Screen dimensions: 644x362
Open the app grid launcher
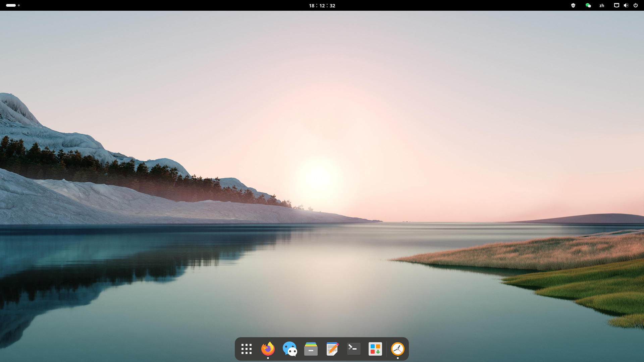tap(247, 349)
